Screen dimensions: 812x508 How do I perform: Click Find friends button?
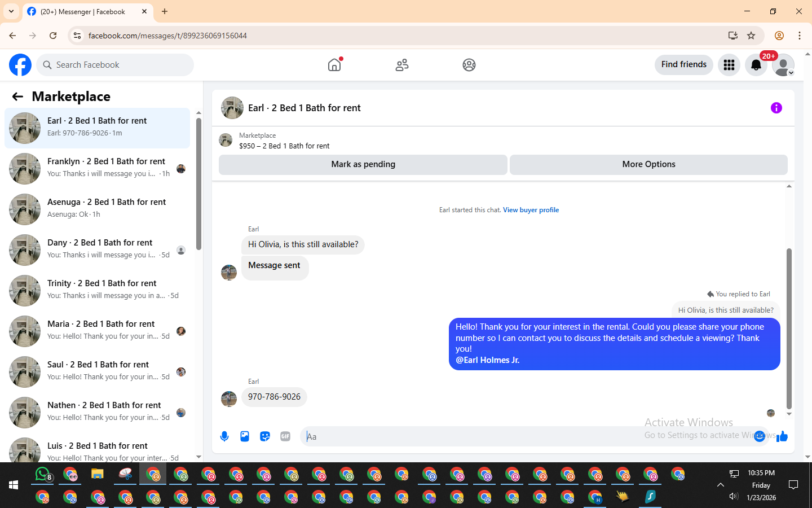(x=684, y=64)
